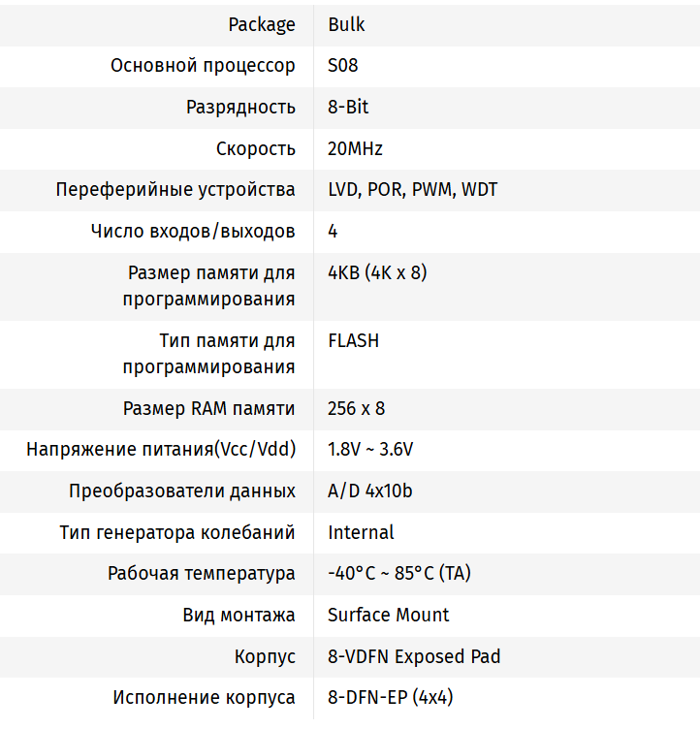Click the S08 processor value

click(343, 67)
